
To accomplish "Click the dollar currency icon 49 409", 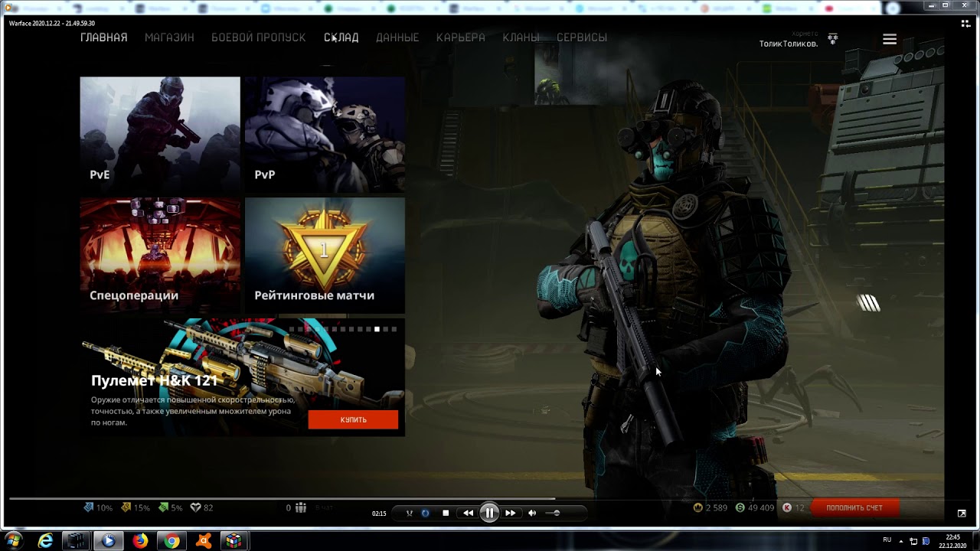I will pos(740,507).
